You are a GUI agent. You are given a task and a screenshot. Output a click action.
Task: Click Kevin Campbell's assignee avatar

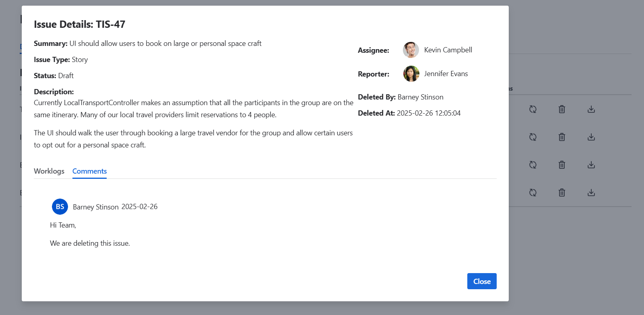(411, 50)
